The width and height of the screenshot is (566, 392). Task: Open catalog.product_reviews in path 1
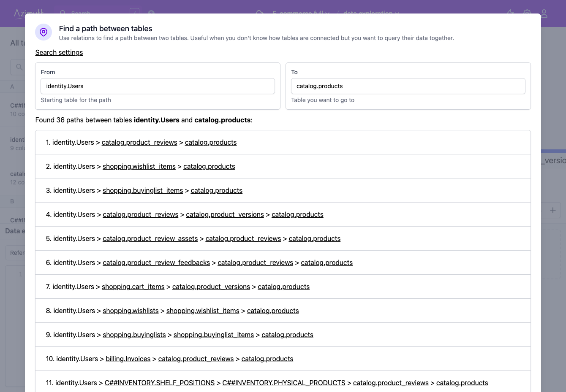click(139, 142)
